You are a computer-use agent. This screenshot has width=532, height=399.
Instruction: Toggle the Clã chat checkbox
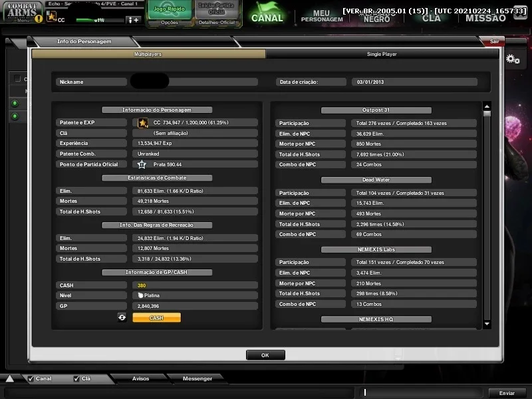pos(76,378)
